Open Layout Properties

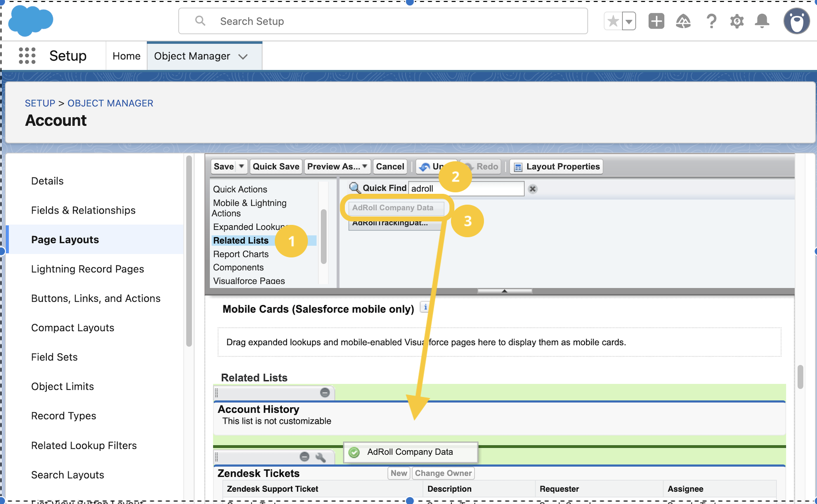(x=557, y=167)
